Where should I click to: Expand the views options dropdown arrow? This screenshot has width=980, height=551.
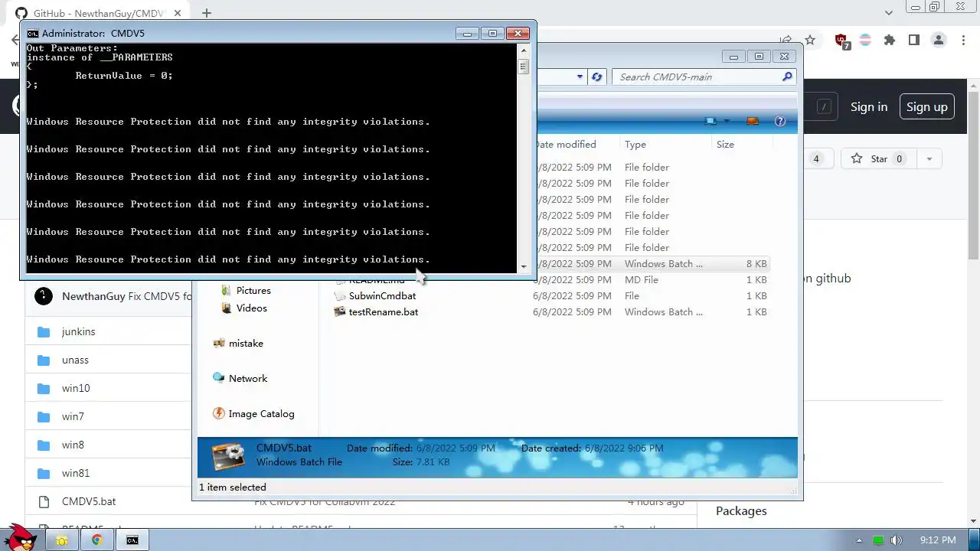(727, 121)
